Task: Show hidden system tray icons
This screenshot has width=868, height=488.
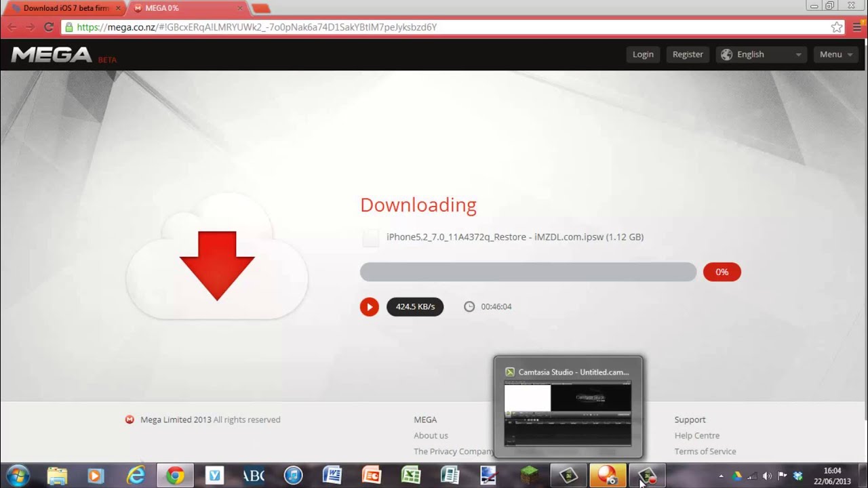Action: tap(721, 476)
